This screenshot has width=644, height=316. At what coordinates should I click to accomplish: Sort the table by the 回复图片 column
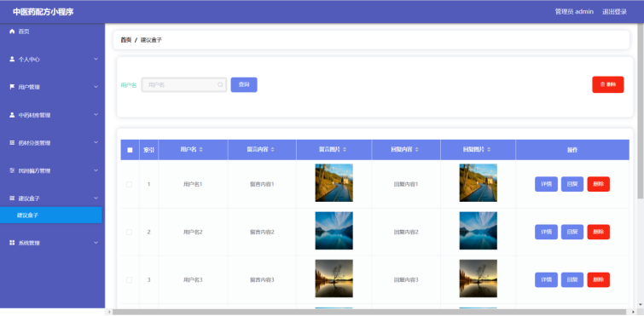(x=489, y=150)
